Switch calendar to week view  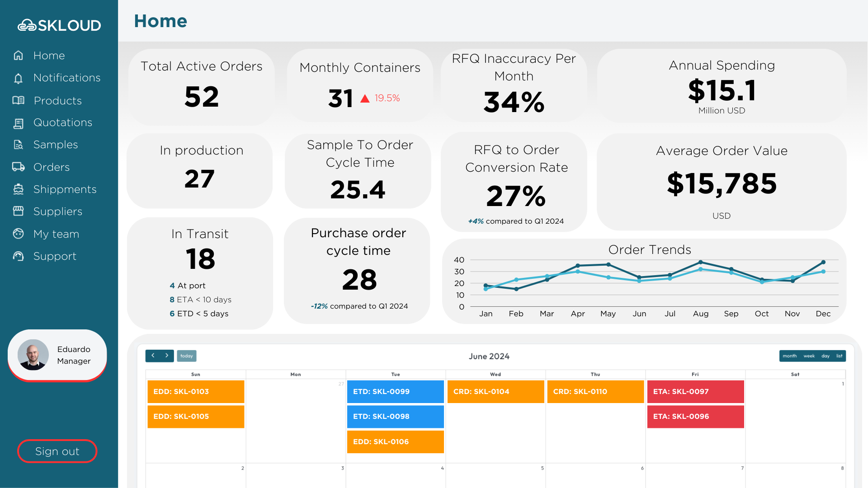(809, 356)
